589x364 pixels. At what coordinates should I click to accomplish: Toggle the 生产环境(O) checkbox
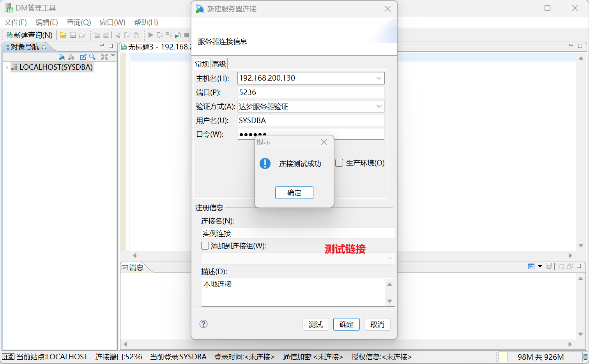click(x=339, y=163)
